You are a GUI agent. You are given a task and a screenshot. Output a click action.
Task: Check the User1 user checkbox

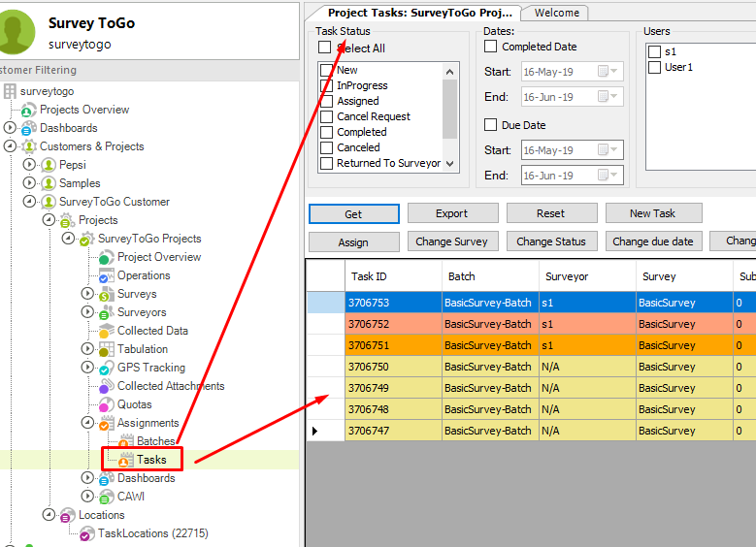pos(654,67)
